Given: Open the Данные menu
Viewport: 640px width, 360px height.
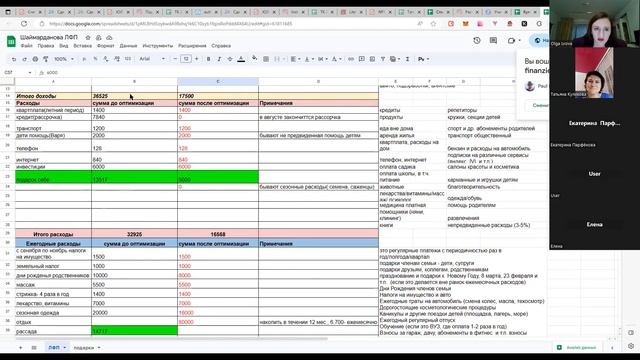Looking at the screenshot, I should click(129, 46).
